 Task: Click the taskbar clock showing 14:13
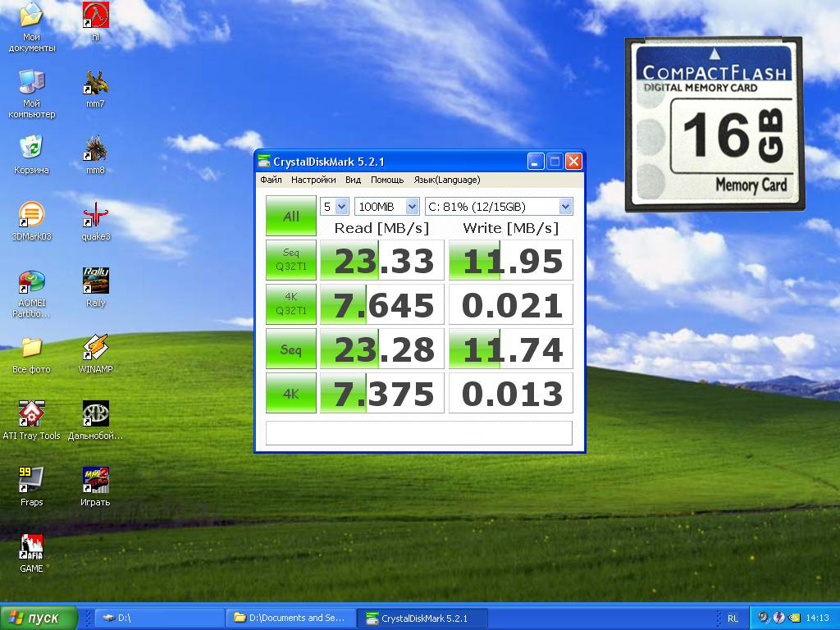click(817, 619)
